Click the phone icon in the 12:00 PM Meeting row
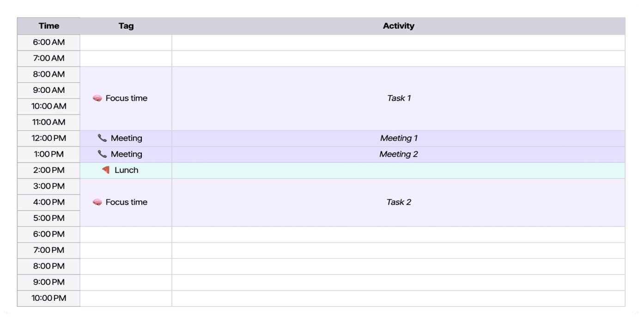Image resolution: width=644 pixels, height=317 pixels. [102, 138]
